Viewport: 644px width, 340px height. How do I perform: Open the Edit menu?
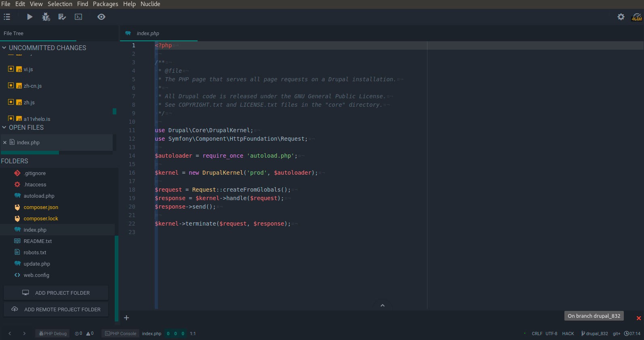pyautogui.click(x=20, y=4)
